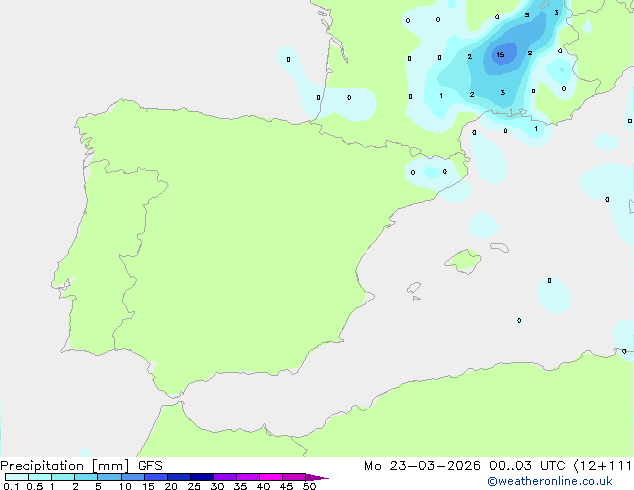The width and height of the screenshot is (634, 490).
Task: Select the 2–5 mm legend color swatch
Action: point(86,477)
